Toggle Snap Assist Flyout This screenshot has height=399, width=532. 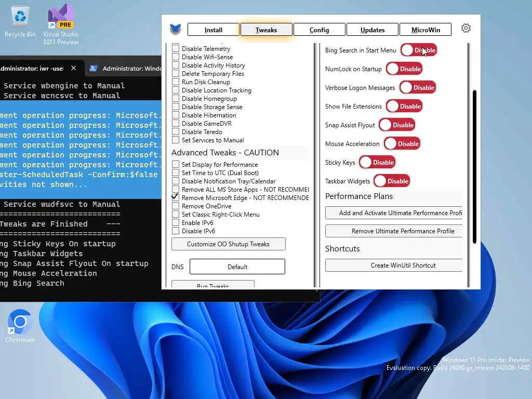pos(397,125)
